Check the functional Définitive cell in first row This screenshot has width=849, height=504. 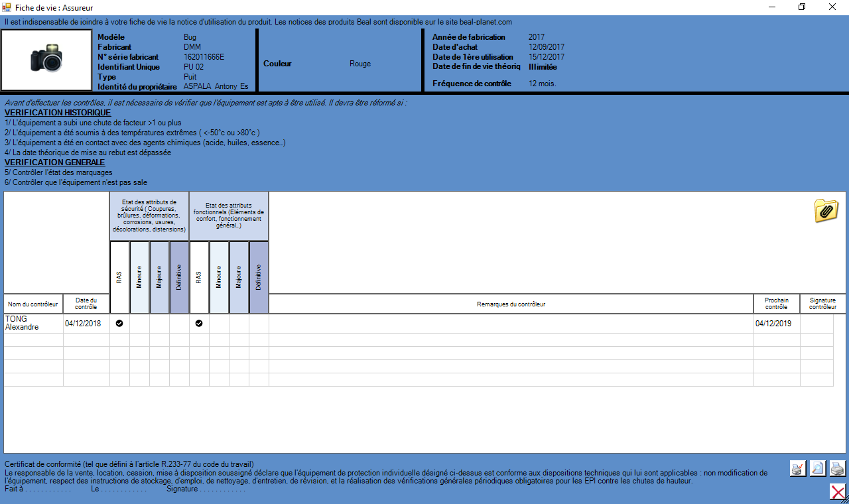tap(259, 324)
